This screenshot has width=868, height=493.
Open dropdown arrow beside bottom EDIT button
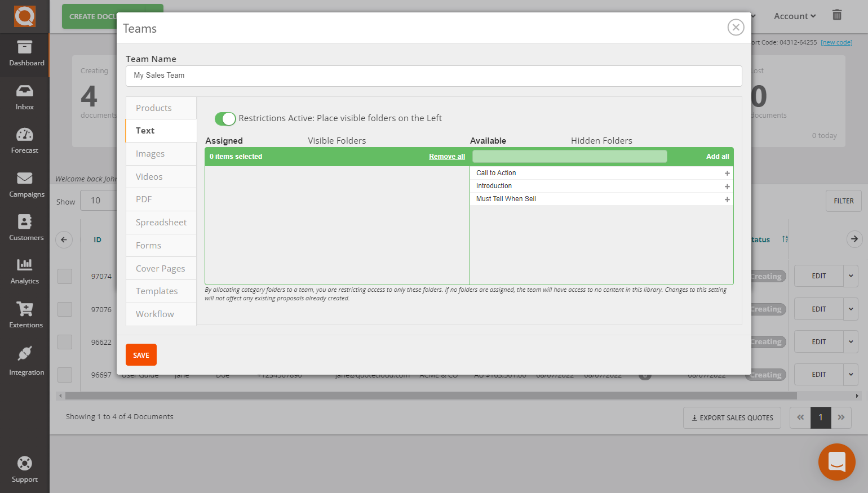point(851,374)
